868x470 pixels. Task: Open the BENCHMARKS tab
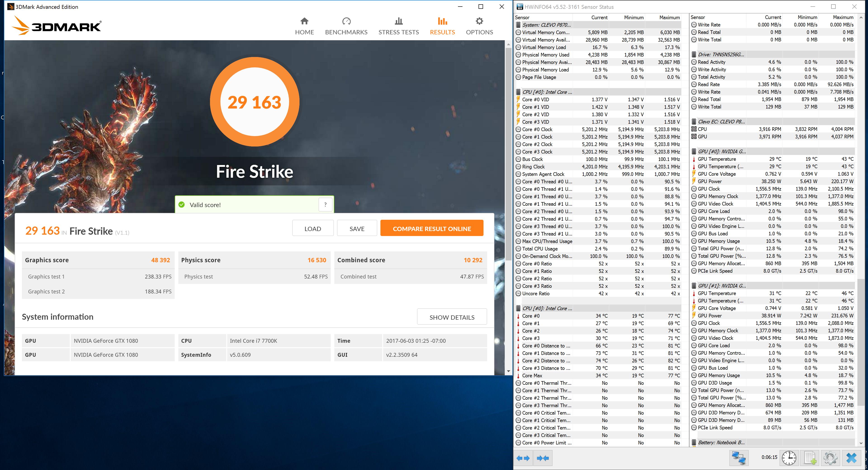[346, 26]
